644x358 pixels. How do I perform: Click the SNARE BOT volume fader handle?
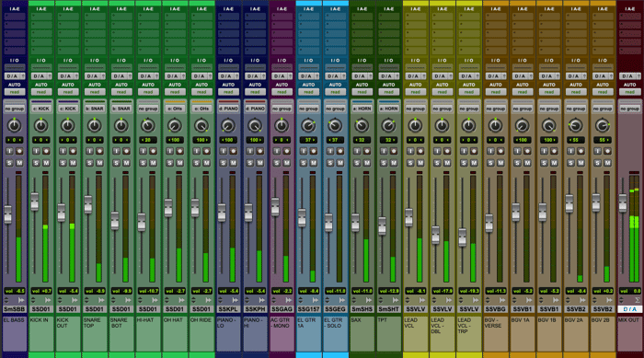click(115, 221)
